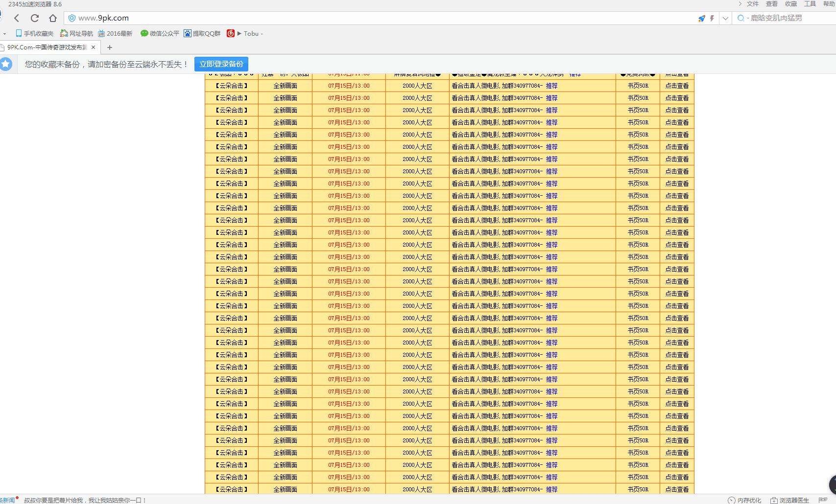Viewport: 836px width, 504px height.
Task: Open the browser home page
Action: click(x=53, y=18)
